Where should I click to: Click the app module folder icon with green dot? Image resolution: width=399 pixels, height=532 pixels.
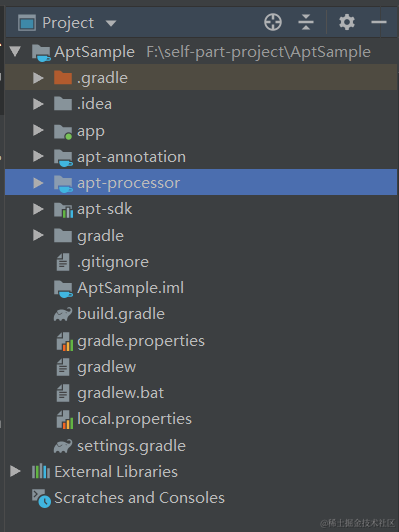click(63, 132)
